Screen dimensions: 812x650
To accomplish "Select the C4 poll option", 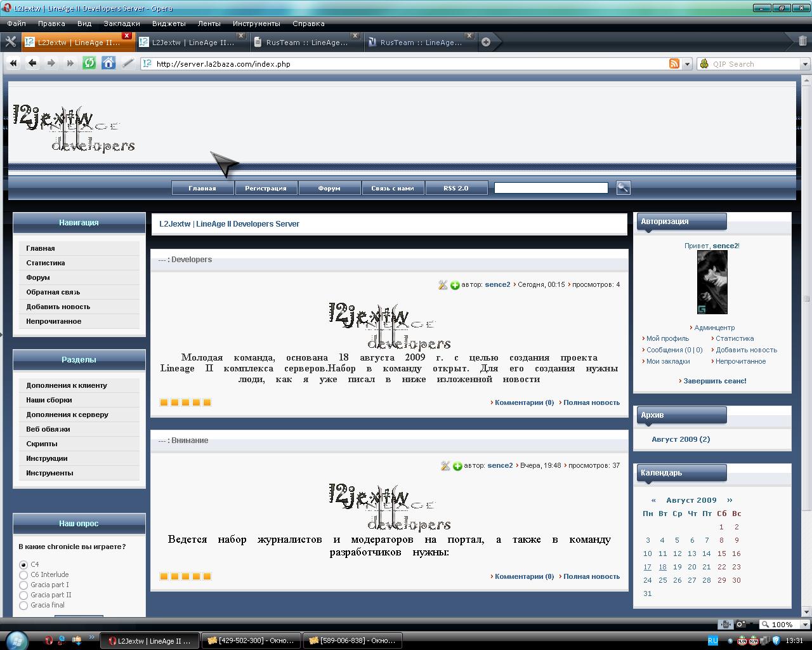I will point(23,564).
